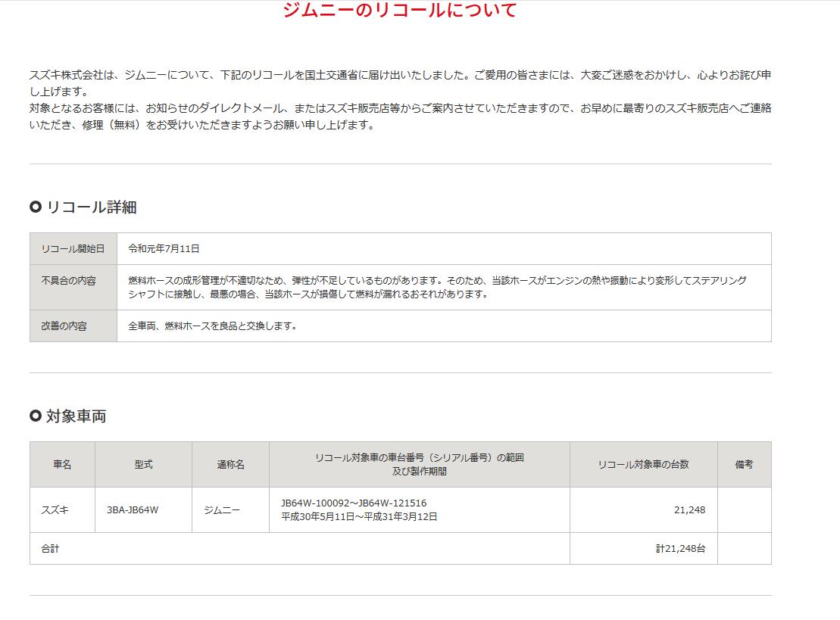Image resolution: width=840 pixels, height=620 pixels.
Task: Click the model code 3BA-JB64W
Action: click(133, 510)
